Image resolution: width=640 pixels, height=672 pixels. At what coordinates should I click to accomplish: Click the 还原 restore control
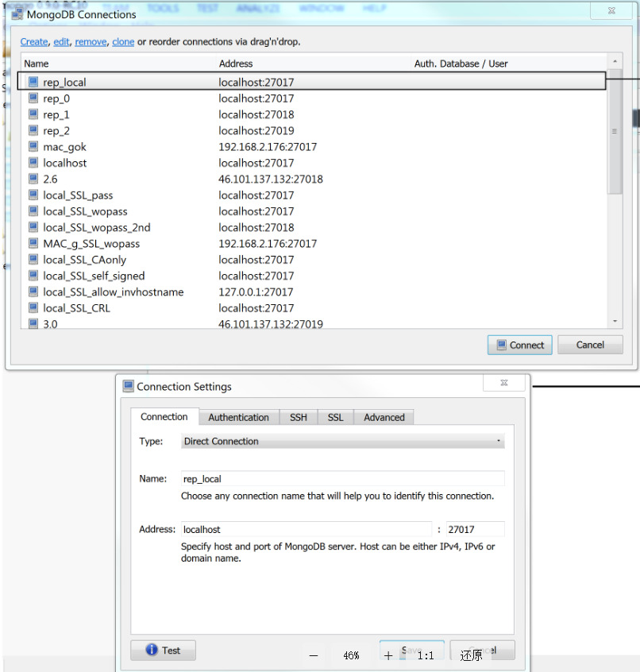(471, 655)
